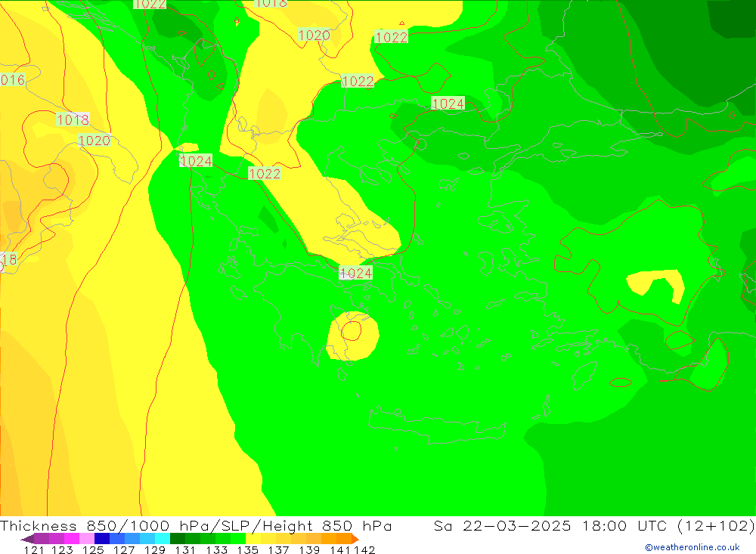This screenshot has width=756, height=554.
Task: Click the legend value 131
Action: (185, 549)
